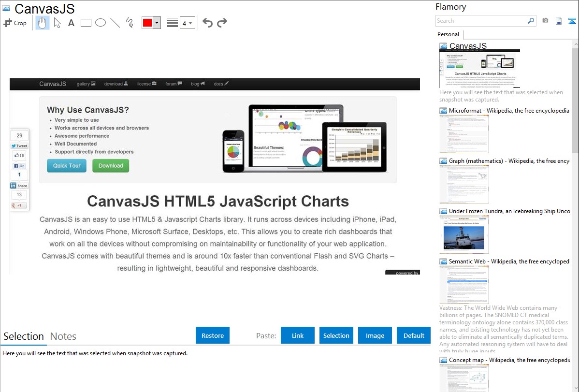This screenshot has width=579, height=392.
Task: Click the LinkedIn Share button in snapshot
Action: [x=19, y=186]
